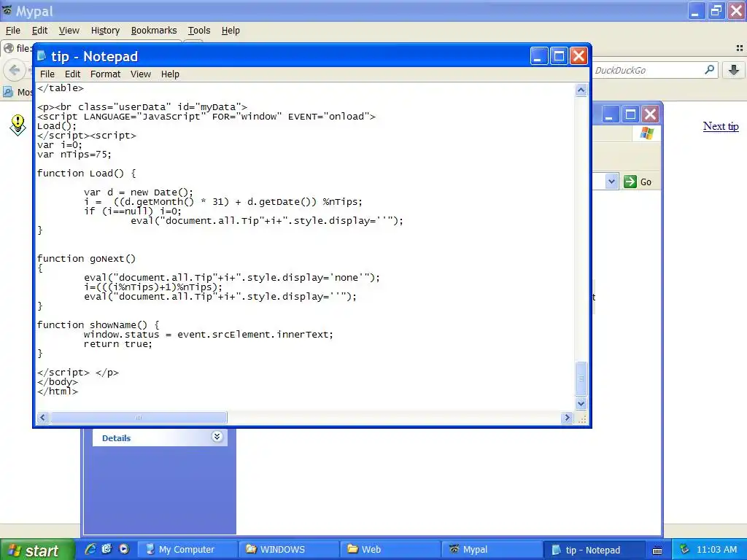Click the keyboard icon in system tray
The height and width of the screenshot is (560, 747).
coord(657,551)
